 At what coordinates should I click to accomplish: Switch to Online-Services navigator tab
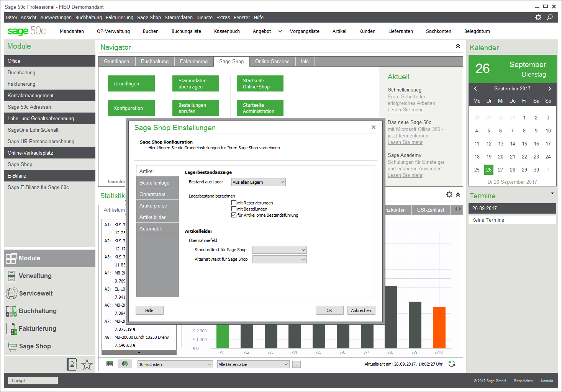pyautogui.click(x=272, y=61)
